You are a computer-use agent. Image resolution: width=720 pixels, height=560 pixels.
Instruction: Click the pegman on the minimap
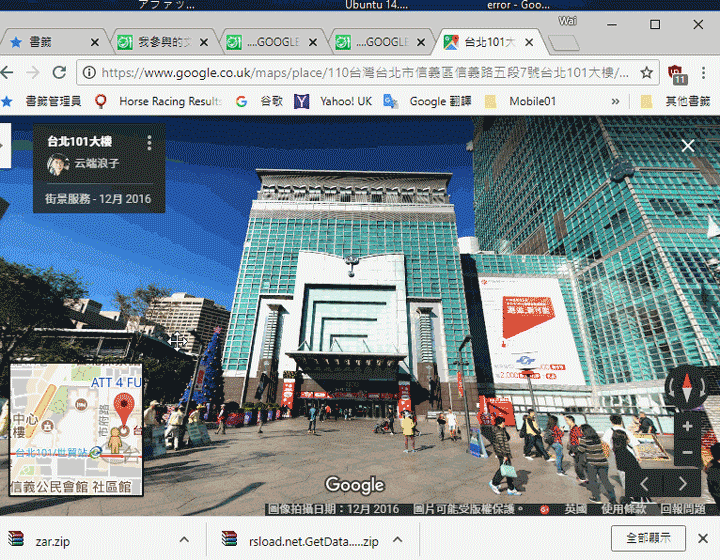(115, 441)
